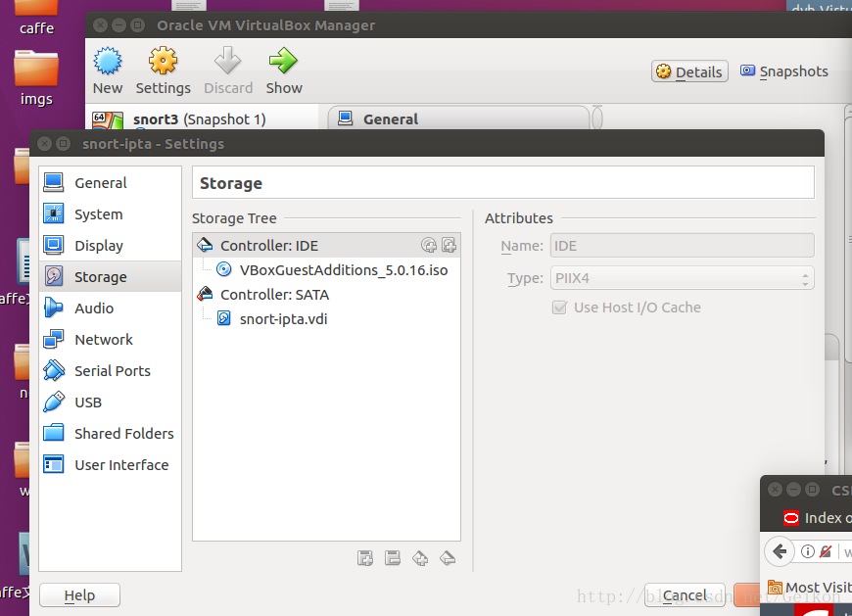The height and width of the screenshot is (616, 852).
Task: Toggle Use Host I/O Cache checkbox
Action: click(559, 308)
